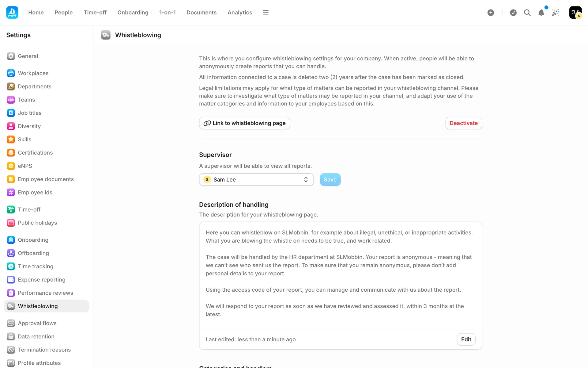Click the celebrations confetti icon

[555, 13]
